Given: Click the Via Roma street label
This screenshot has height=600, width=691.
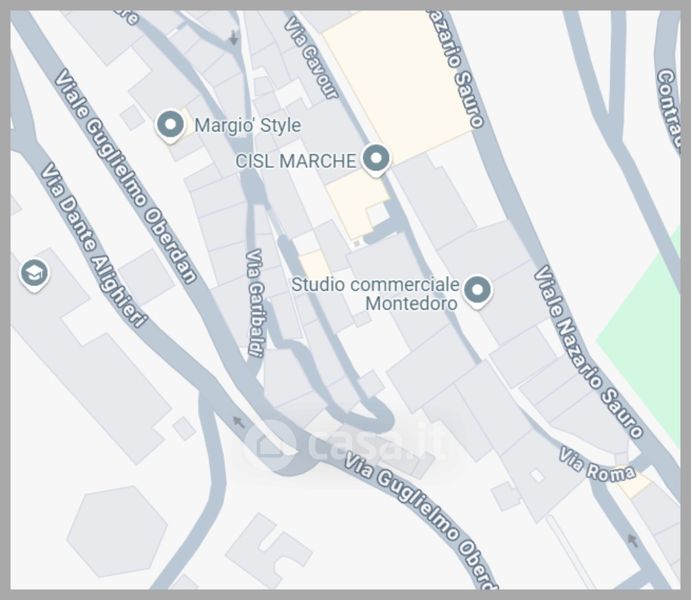Looking at the screenshot, I should click(x=598, y=464).
